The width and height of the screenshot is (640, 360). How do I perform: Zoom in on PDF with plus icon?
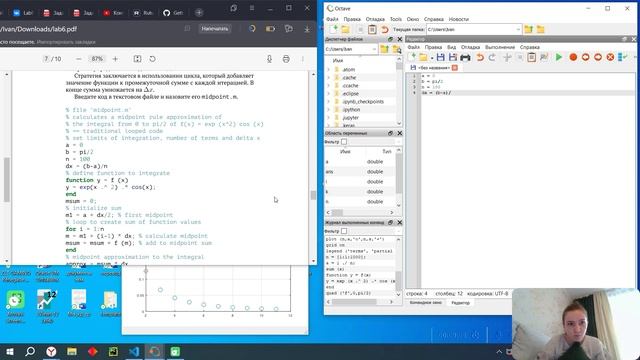pos(115,59)
